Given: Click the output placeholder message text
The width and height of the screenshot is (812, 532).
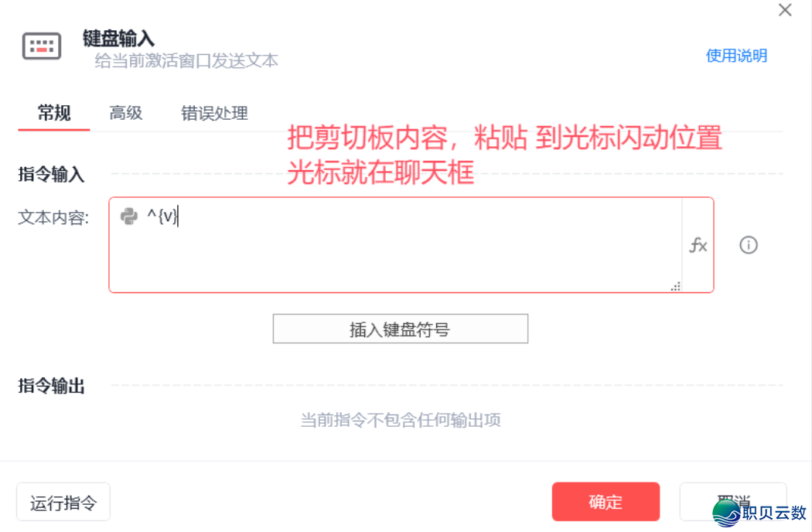Looking at the screenshot, I should [401, 420].
